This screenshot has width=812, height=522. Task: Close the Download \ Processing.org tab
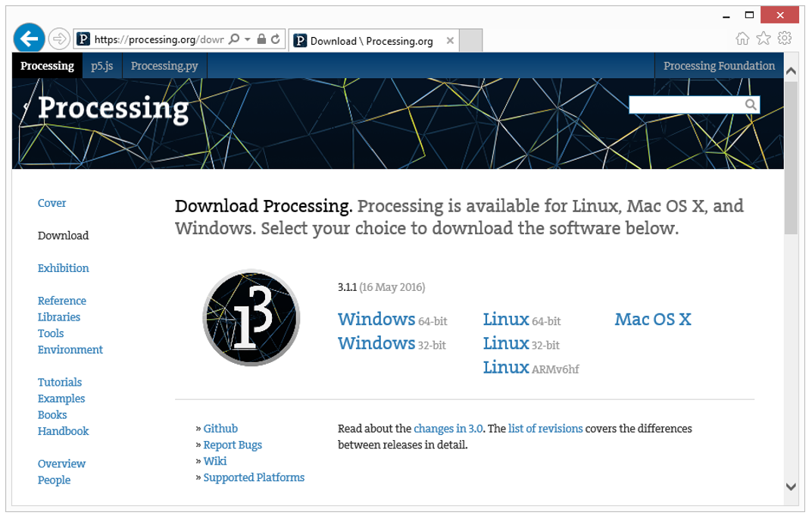pyautogui.click(x=450, y=40)
